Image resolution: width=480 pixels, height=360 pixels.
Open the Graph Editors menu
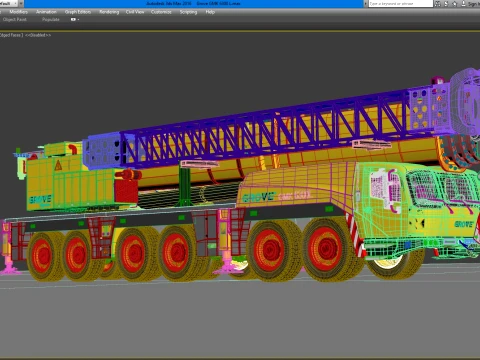[78, 12]
